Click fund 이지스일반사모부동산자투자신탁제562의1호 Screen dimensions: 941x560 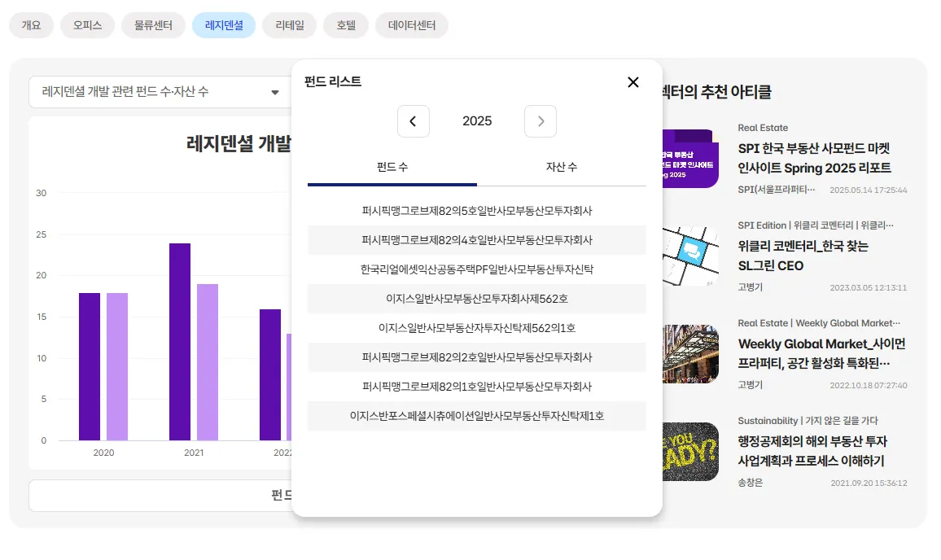point(477,328)
